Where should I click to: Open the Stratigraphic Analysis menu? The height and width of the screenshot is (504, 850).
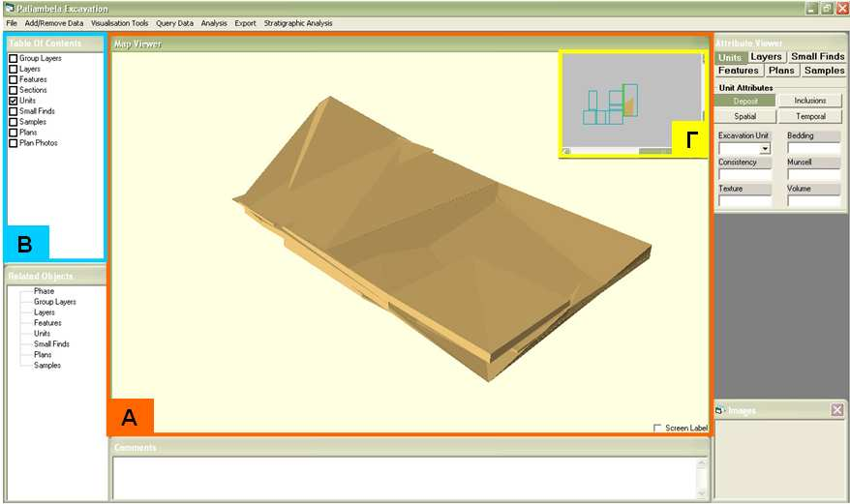click(298, 23)
